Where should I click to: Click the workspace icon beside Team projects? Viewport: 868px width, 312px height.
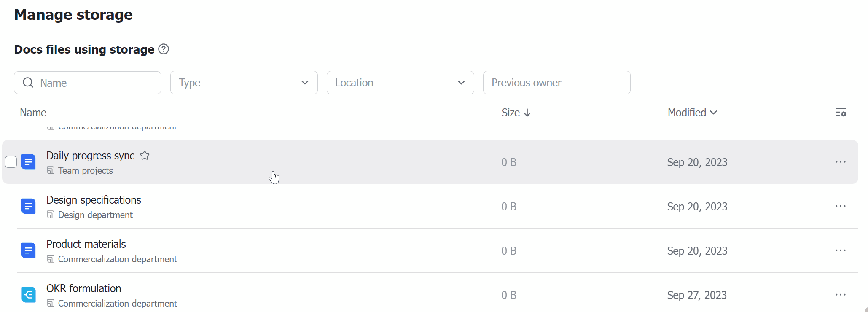click(51, 170)
